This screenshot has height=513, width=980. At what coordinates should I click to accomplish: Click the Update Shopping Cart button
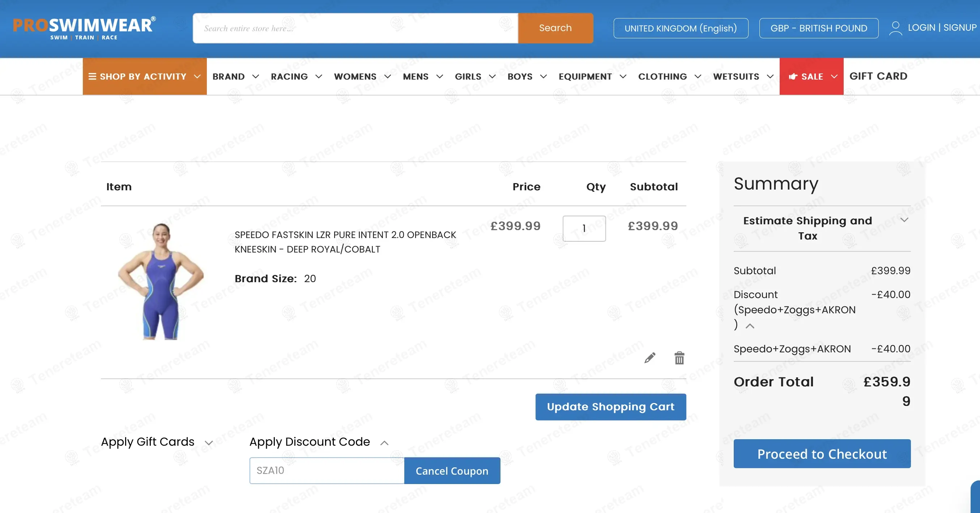point(610,407)
